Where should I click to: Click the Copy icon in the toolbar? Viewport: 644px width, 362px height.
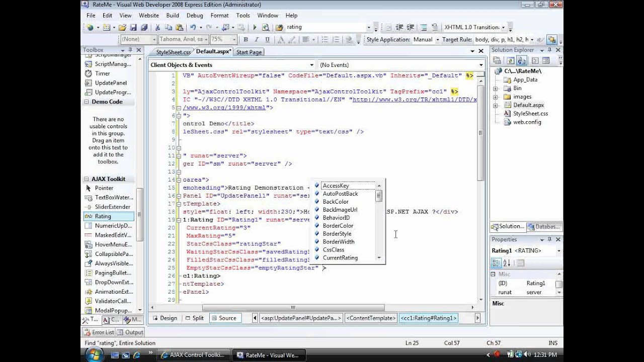tap(169, 28)
